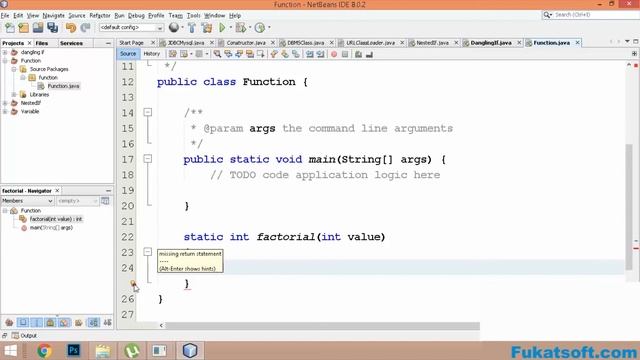Click the Profile Project clock icon
The width and height of the screenshot is (640, 360).
(x=260, y=28)
